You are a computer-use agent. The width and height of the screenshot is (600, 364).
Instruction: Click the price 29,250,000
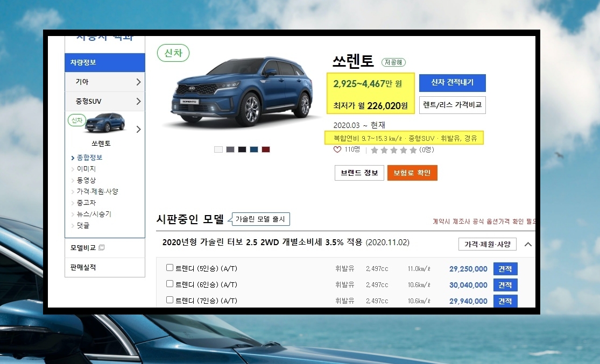(468, 269)
